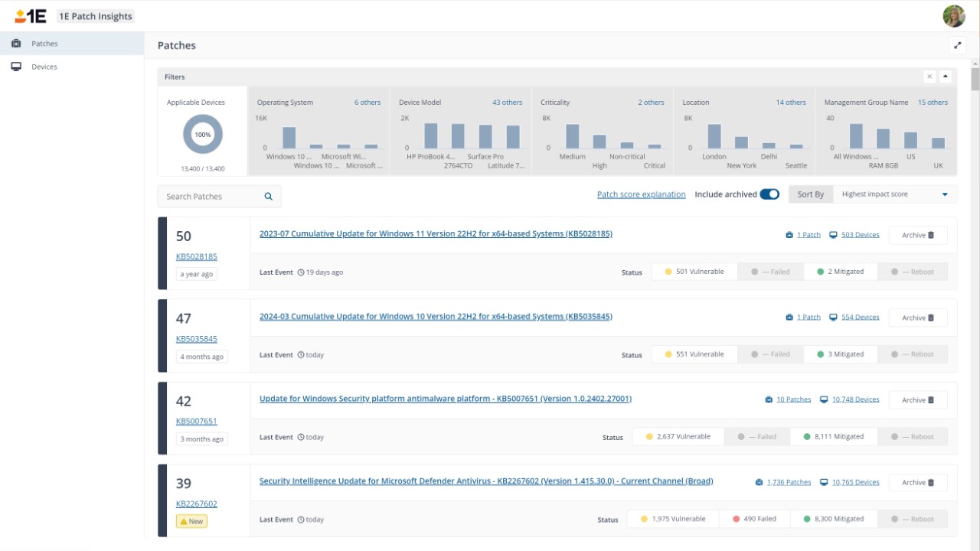Filter by 2 Mitigated status
The width and height of the screenshot is (980, 551).
pyautogui.click(x=840, y=272)
